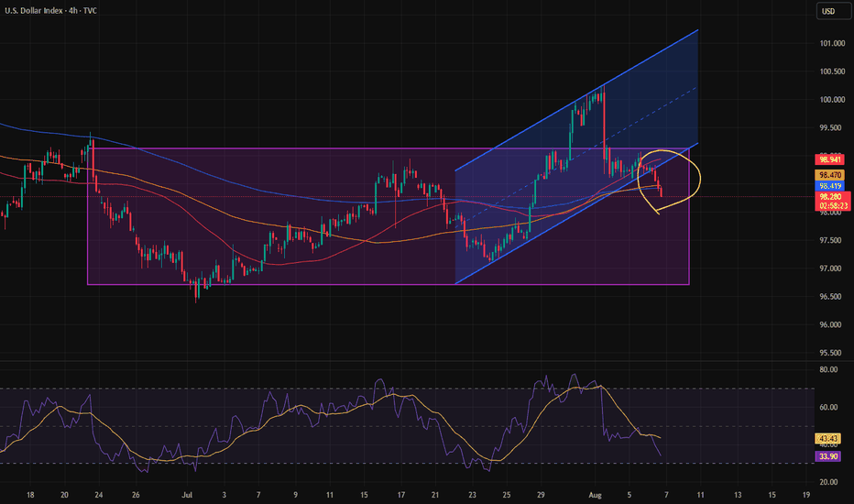Click the 99.500 price axis level
Image resolution: width=854 pixels, height=504 pixels.
pos(832,127)
